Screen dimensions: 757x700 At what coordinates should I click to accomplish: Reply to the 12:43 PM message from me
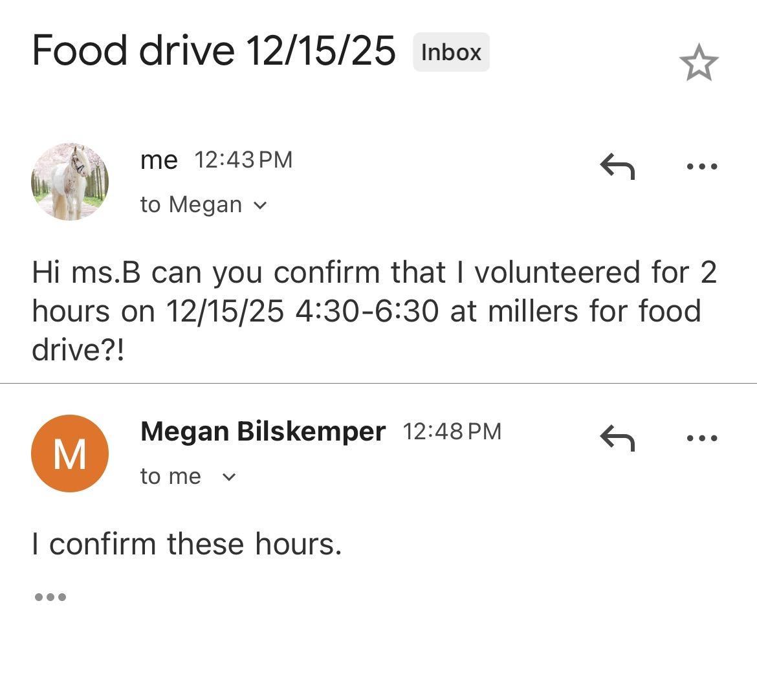tap(617, 166)
